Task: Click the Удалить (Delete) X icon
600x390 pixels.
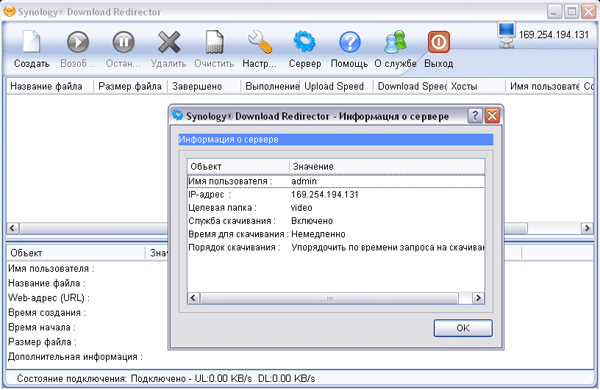Action: [x=169, y=41]
